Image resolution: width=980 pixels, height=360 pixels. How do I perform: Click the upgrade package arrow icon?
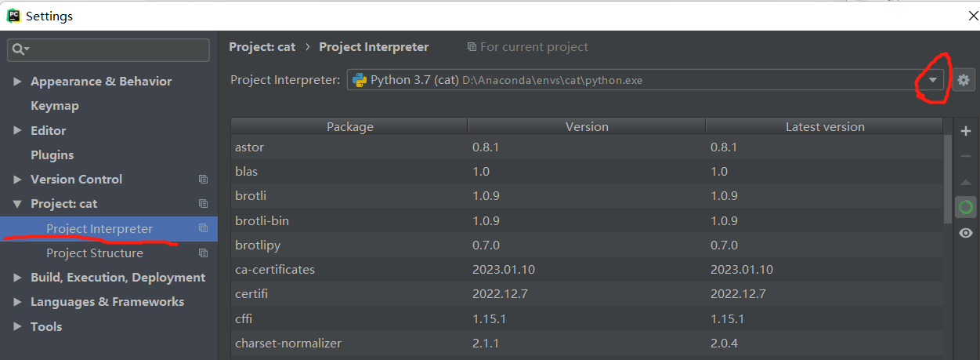(x=966, y=183)
